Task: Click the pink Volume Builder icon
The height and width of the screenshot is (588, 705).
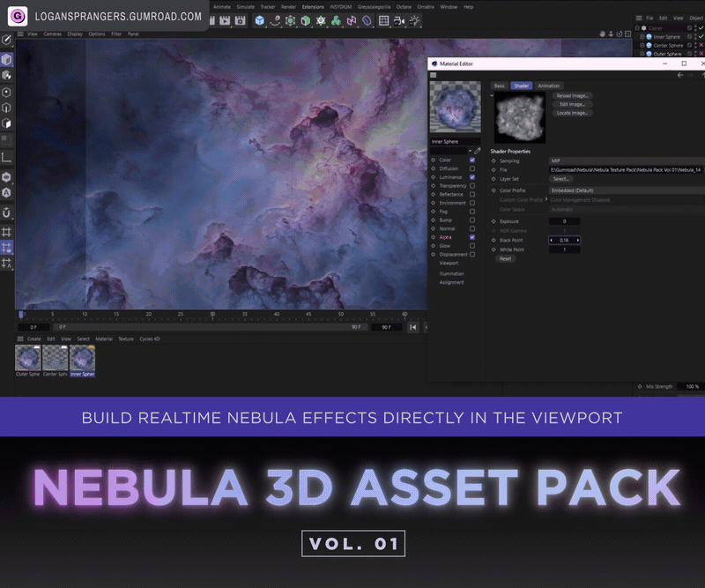Action: 351,20
